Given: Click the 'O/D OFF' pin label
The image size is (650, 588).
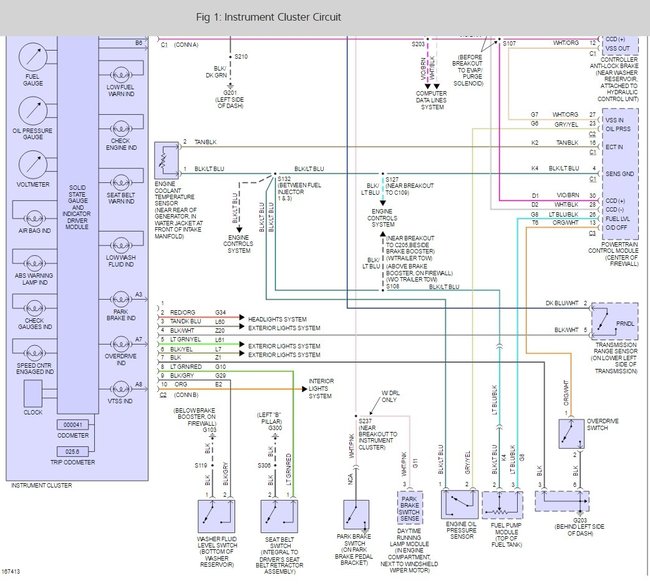Looking at the screenshot, I should click(616, 228).
